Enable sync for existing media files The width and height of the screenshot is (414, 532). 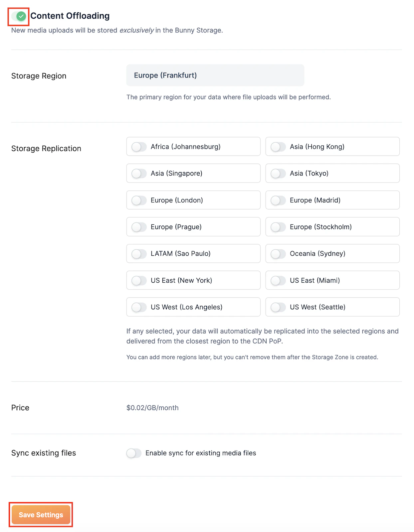(x=134, y=453)
